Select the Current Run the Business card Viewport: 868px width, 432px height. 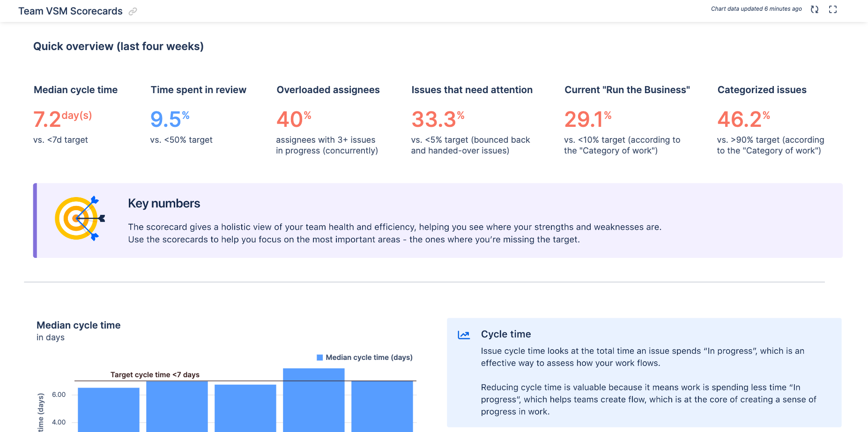[627, 89]
